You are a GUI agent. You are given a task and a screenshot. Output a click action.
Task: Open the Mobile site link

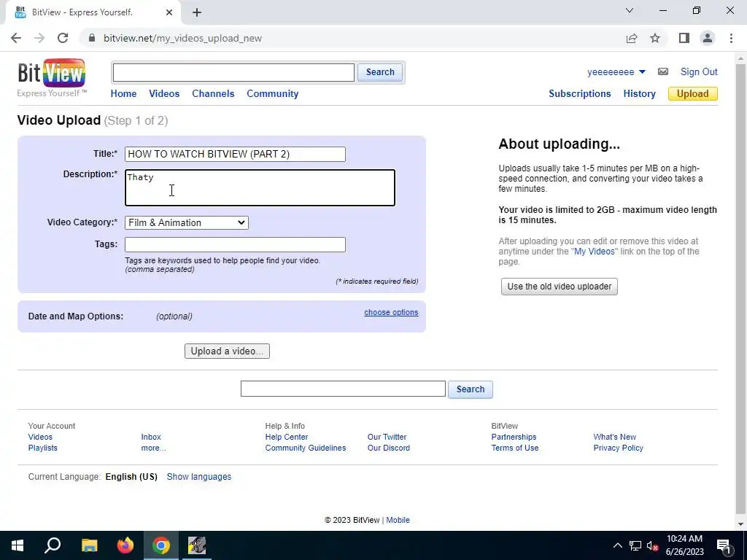tap(398, 520)
